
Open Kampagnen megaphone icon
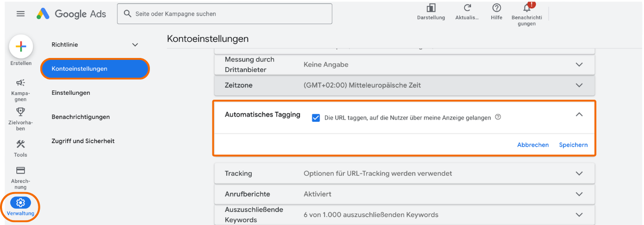click(21, 83)
